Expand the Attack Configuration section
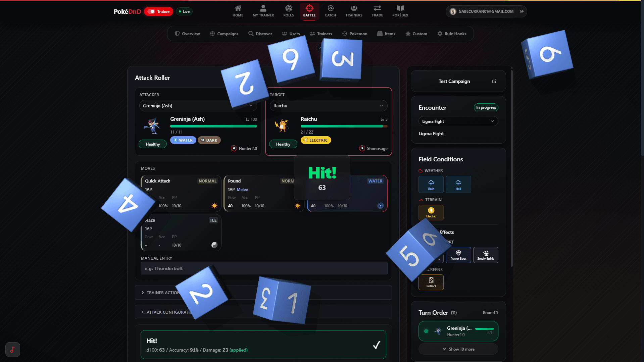This screenshot has width=644, height=362. pyautogui.click(x=263, y=312)
